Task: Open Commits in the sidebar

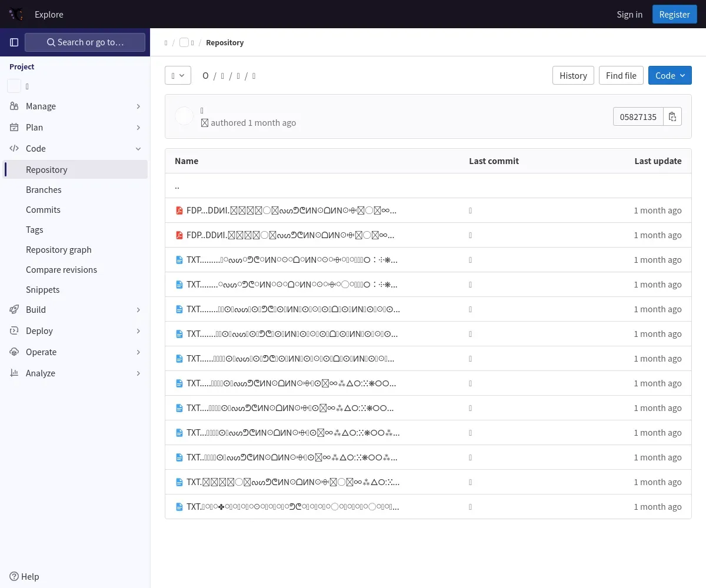Action: coord(75,209)
